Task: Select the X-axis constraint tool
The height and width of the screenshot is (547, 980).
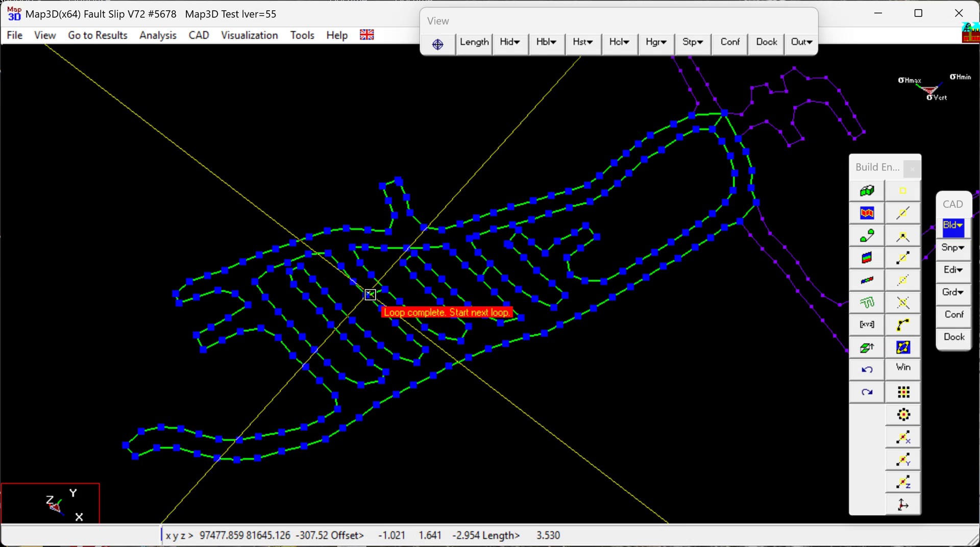Action: pyautogui.click(x=903, y=437)
